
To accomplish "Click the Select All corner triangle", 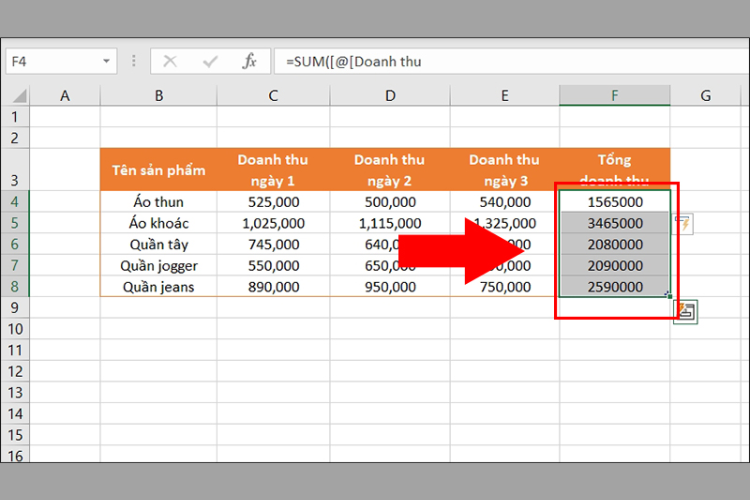I will pos(18,96).
